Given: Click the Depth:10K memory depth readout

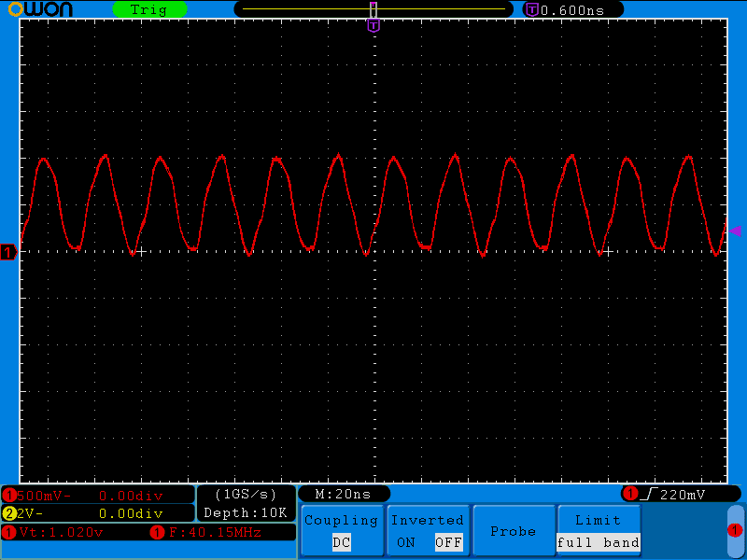Looking at the screenshot, I should tap(246, 513).
